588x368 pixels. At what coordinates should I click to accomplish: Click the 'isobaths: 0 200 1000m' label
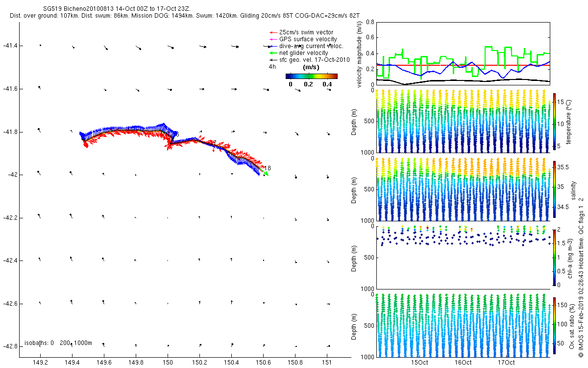[x=58, y=342]
